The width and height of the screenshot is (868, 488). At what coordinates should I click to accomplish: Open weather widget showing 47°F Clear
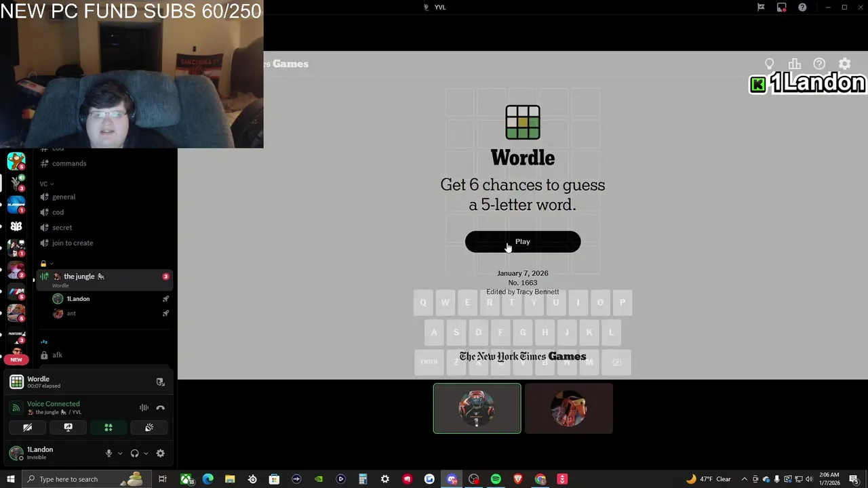point(708,479)
